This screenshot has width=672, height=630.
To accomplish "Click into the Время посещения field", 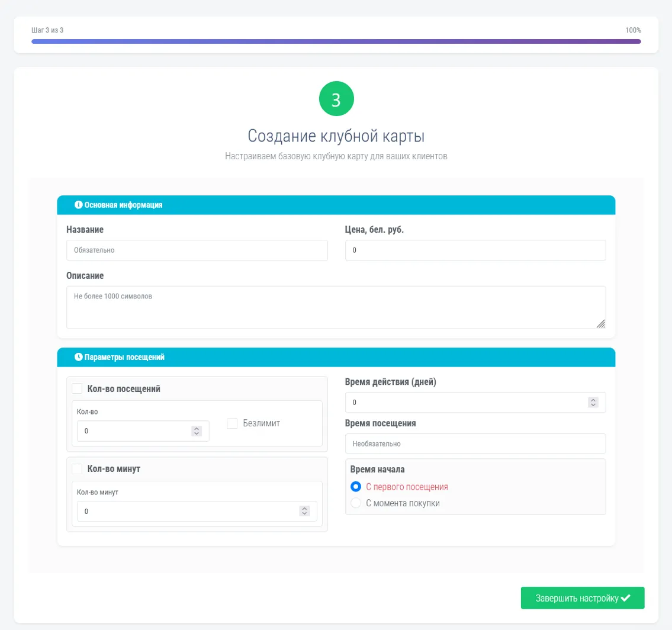I will click(x=475, y=443).
